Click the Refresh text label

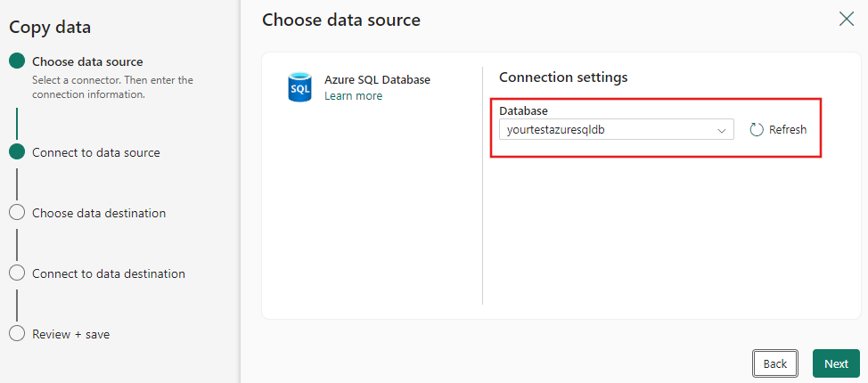pos(788,130)
